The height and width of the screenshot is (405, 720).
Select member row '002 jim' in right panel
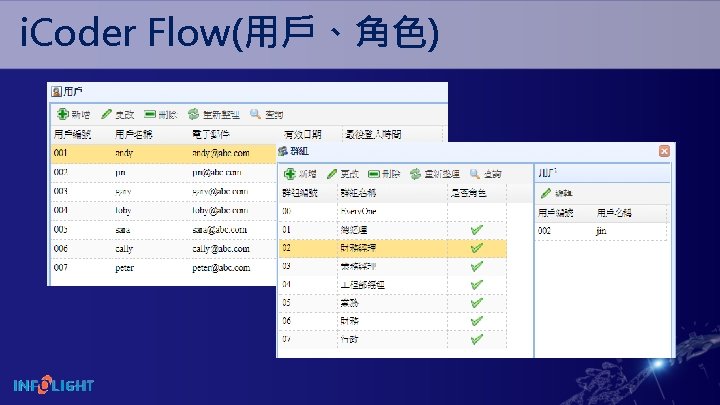pyautogui.click(x=602, y=231)
